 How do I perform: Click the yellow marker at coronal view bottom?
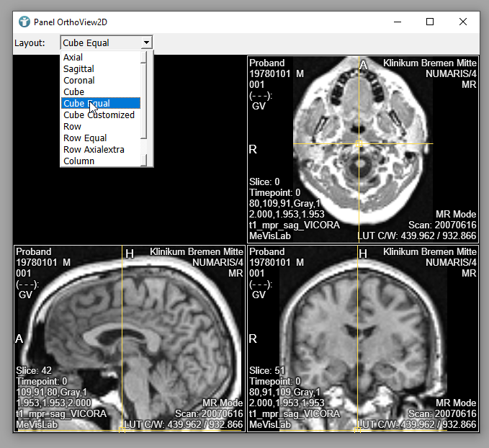coord(358,430)
